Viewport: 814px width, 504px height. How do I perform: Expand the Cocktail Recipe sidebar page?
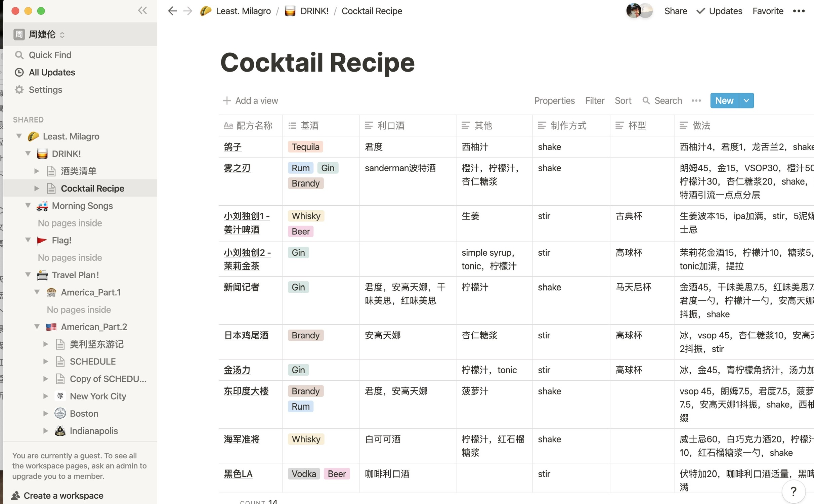pyautogui.click(x=37, y=188)
